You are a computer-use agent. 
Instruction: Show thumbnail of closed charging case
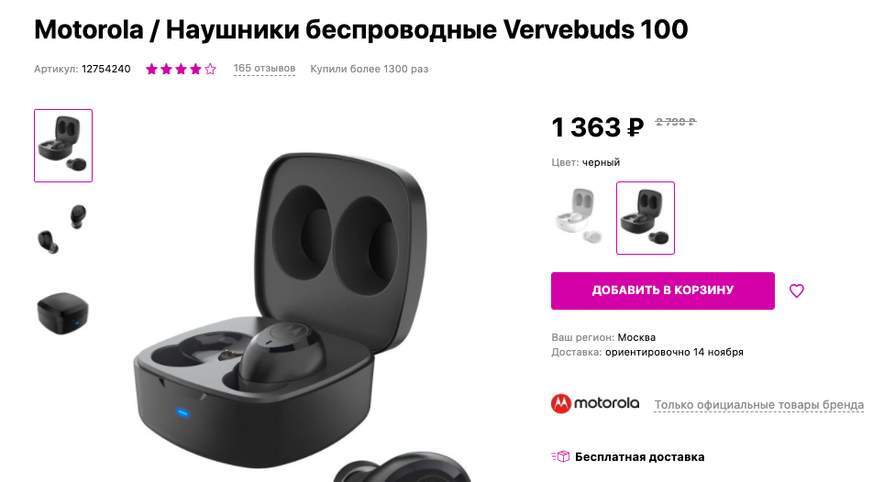click(x=63, y=313)
